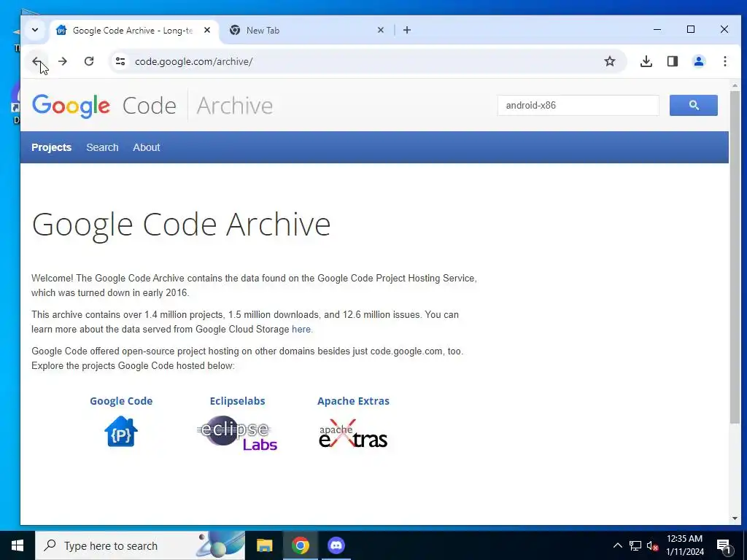The width and height of the screenshot is (747, 560).
Task: Close the New Tab tab
Action: point(381,30)
